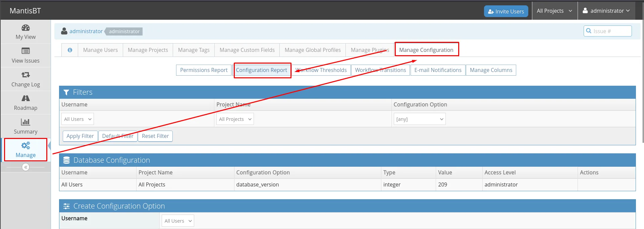
Task: Expand the All Projects filter dropdown
Action: [x=235, y=119]
